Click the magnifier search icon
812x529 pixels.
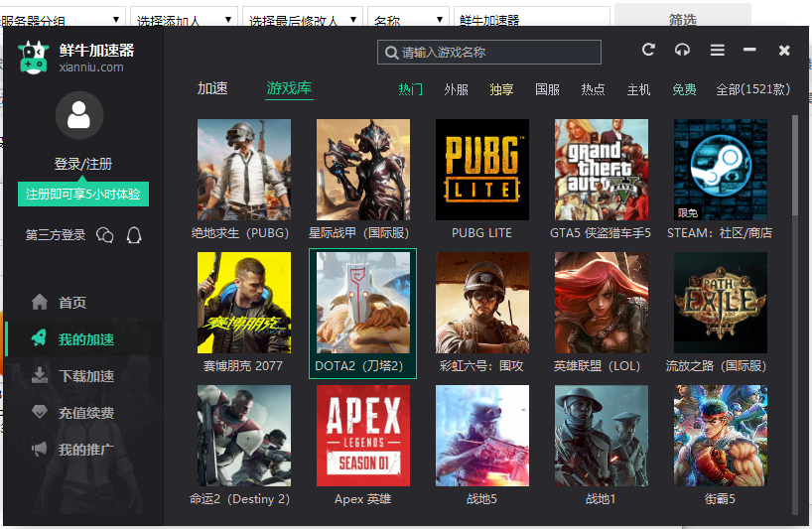coord(391,53)
